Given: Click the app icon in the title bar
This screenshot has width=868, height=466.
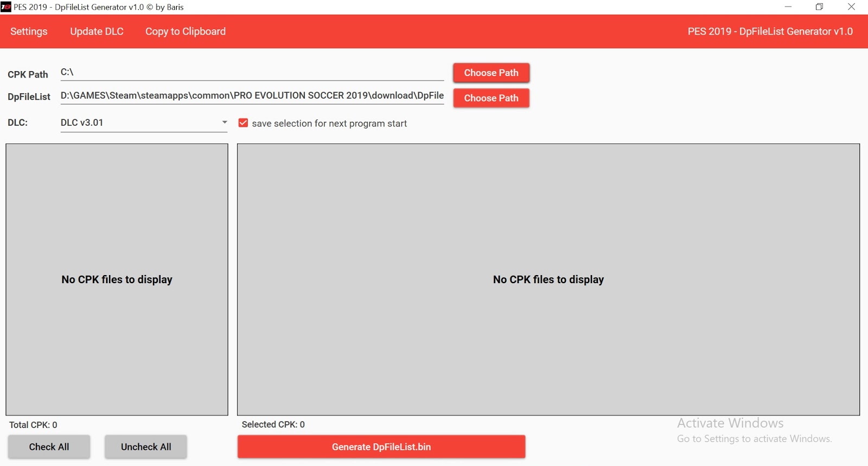Looking at the screenshot, I should (x=6, y=7).
